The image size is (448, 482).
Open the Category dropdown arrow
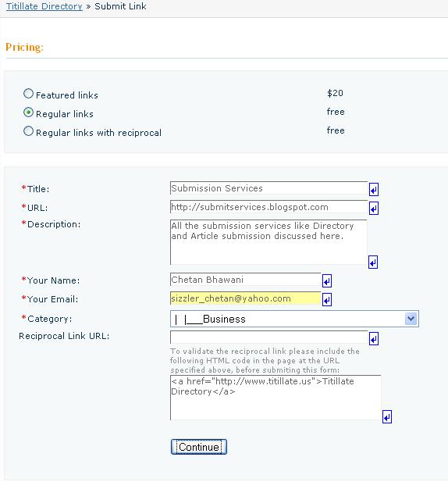[411, 319]
